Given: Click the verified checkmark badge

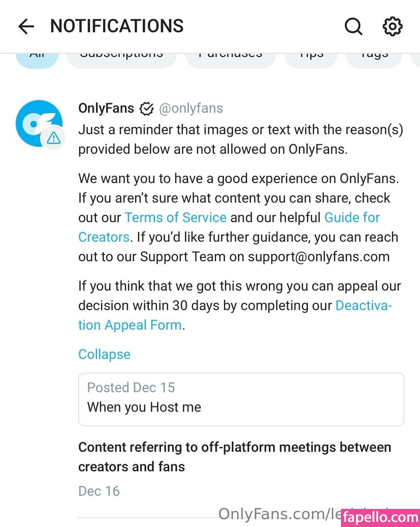Looking at the screenshot, I should point(146,108).
